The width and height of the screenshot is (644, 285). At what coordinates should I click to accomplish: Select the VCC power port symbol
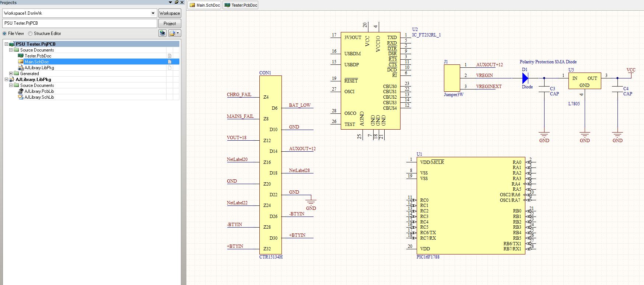pyautogui.click(x=631, y=73)
